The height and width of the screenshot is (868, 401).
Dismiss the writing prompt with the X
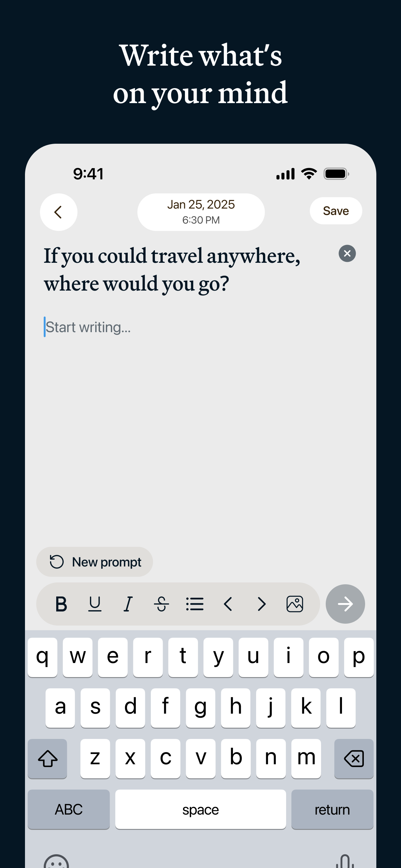click(x=347, y=253)
